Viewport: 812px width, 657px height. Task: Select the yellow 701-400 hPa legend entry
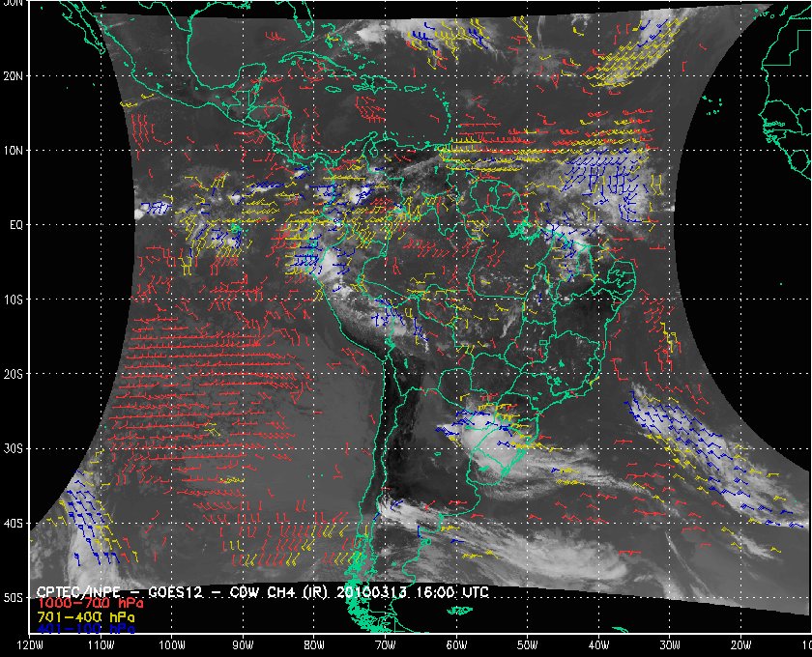[x=85, y=617]
